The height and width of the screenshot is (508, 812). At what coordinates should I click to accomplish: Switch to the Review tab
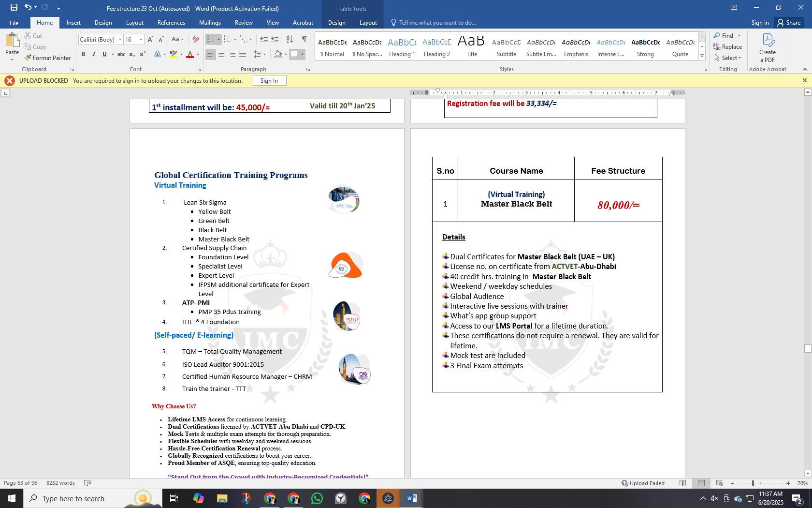click(x=244, y=23)
